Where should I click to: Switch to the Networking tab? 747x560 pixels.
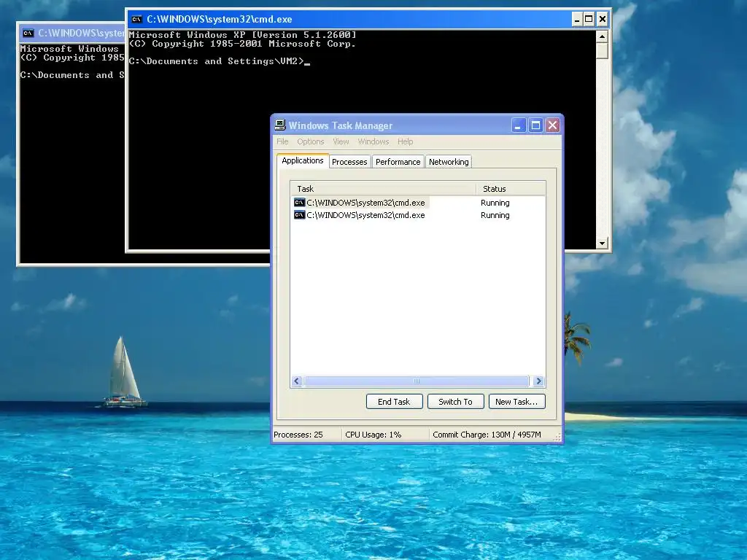[x=449, y=162]
